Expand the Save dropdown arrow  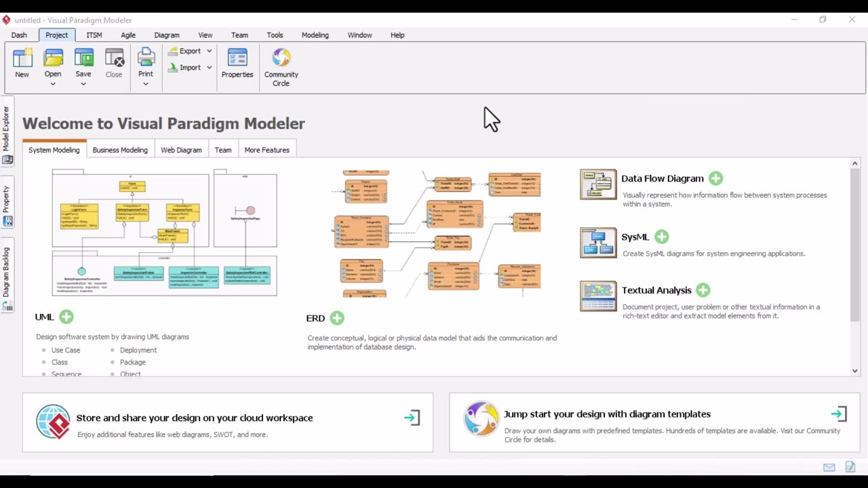(83, 84)
